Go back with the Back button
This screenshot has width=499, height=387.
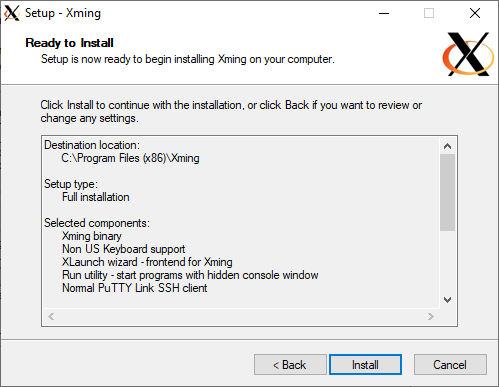click(290, 364)
